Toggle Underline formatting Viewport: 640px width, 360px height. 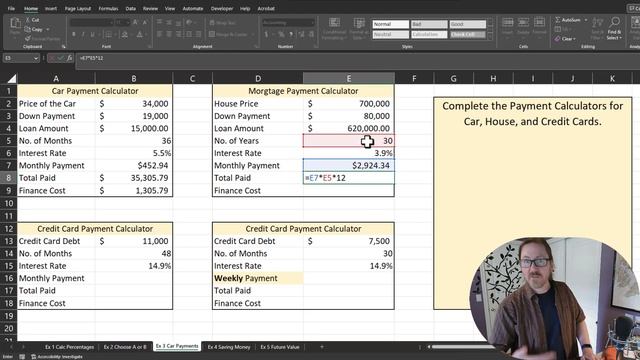93,35
